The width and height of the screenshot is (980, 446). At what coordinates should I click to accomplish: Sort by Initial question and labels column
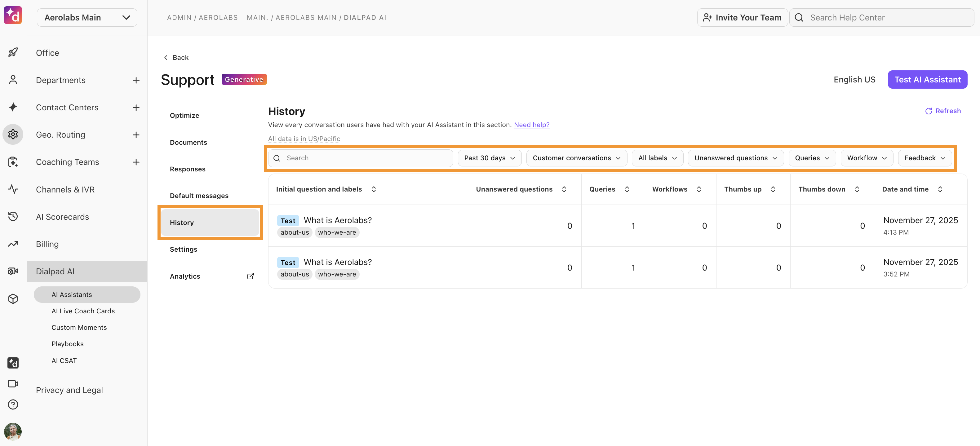[x=374, y=189]
